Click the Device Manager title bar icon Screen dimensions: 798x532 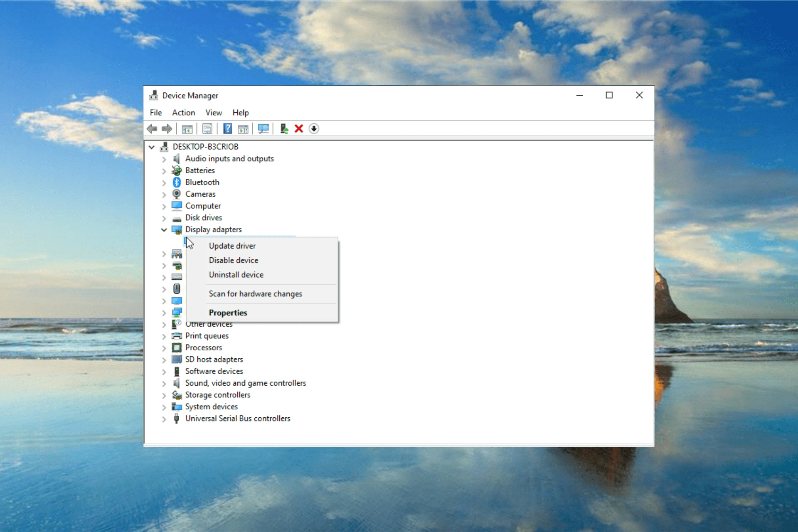(154, 96)
